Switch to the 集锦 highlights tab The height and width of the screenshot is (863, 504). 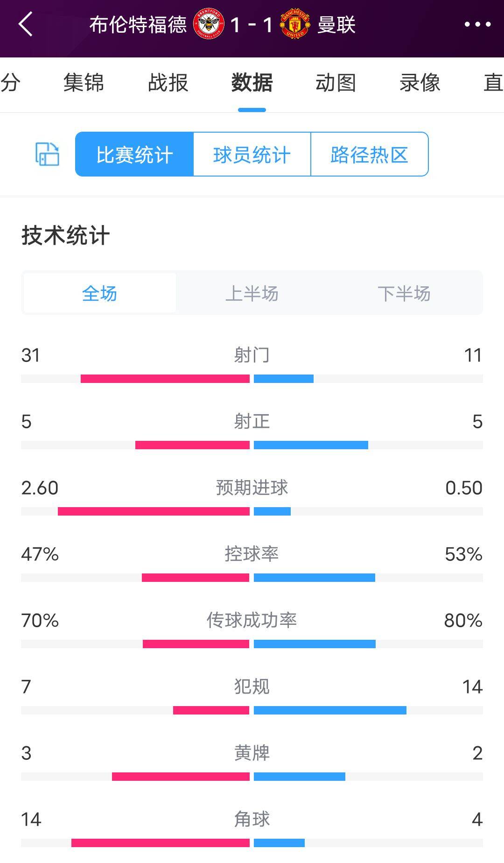[84, 83]
